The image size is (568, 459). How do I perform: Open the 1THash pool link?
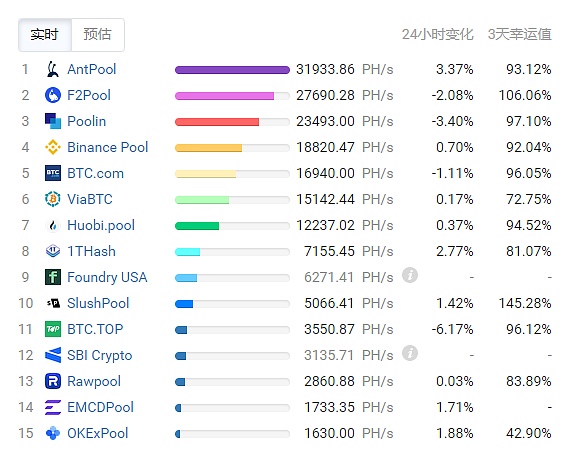[92, 251]
